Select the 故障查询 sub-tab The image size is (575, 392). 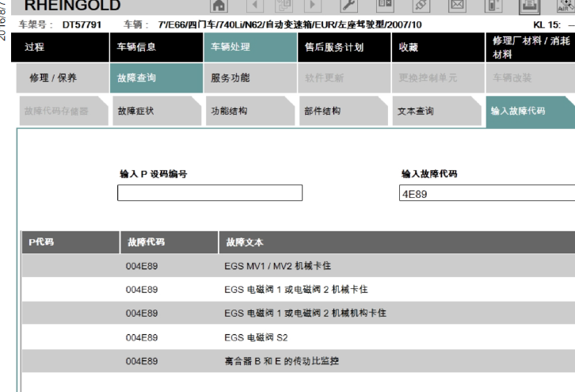(x=156, y=78)
